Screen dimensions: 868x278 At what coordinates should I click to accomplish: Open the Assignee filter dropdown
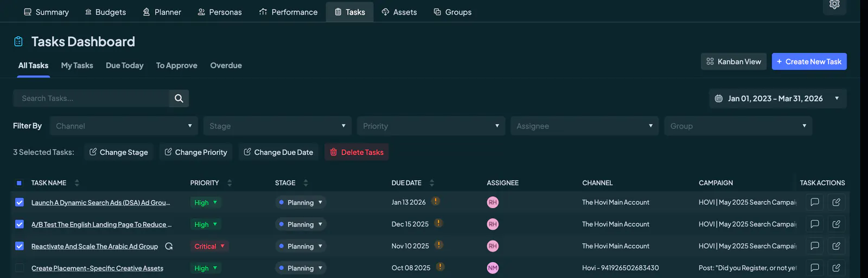pos(585,126)
